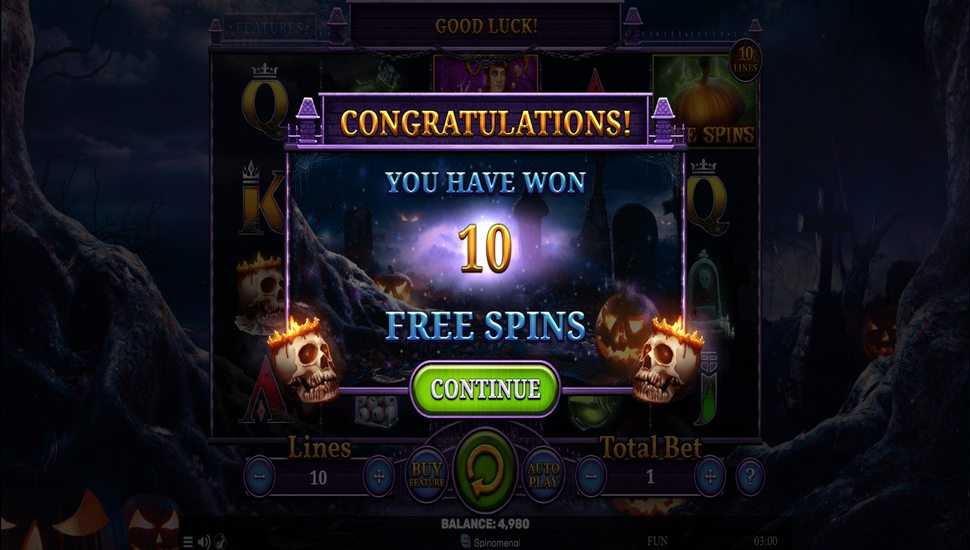Open the help question mark button

tap(750, 476)
